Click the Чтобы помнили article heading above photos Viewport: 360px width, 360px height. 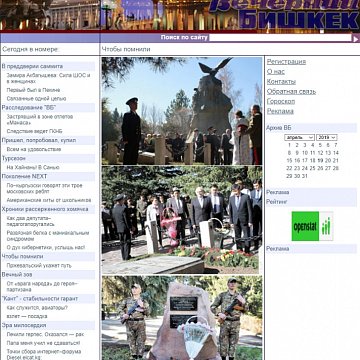126,49
